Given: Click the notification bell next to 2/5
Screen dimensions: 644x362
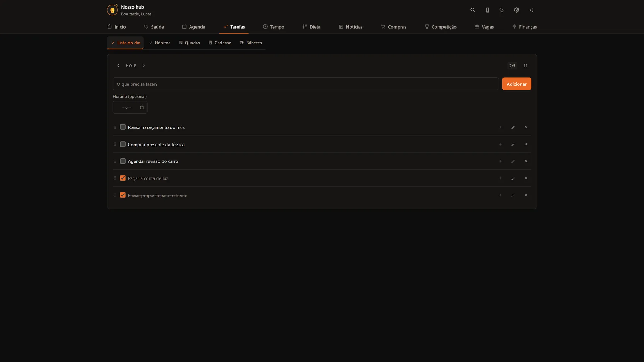Looking at the screenshot, I should click(x=525, y=66).
